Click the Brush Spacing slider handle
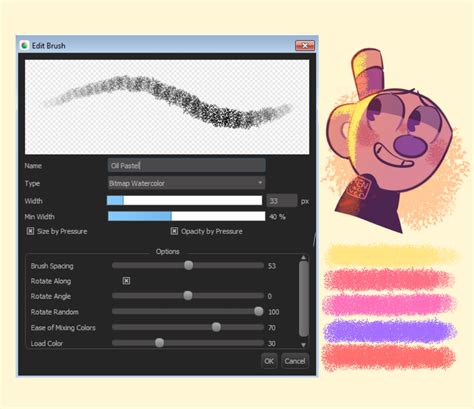The height and width of the screenshot is (409, 474). coord(189,265)
